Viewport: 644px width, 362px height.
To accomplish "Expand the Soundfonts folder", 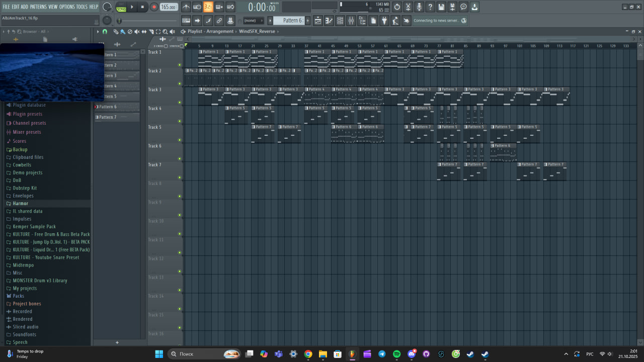I will (x=25, y=334).
